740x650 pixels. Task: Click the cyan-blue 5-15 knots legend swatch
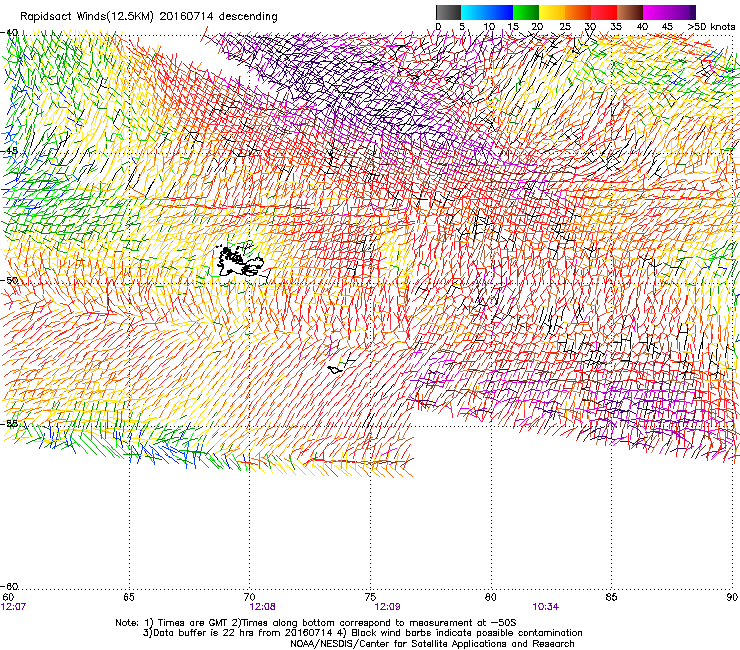[x=487, y=12]
